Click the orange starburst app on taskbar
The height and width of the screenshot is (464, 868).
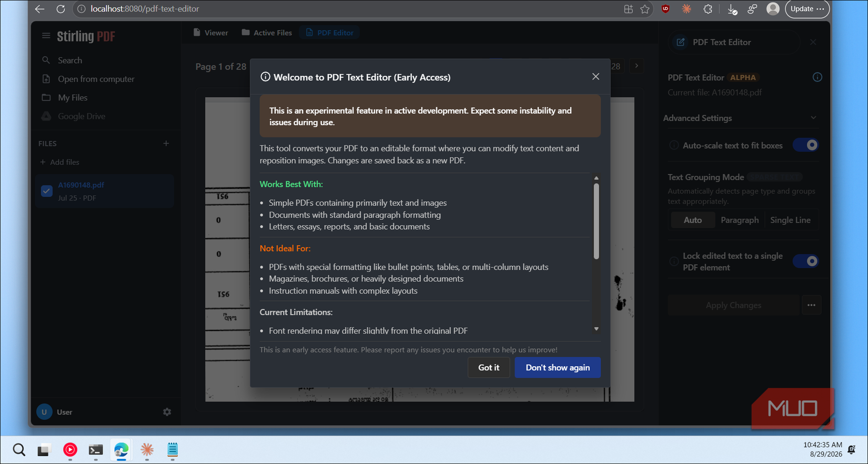point(147,450)
